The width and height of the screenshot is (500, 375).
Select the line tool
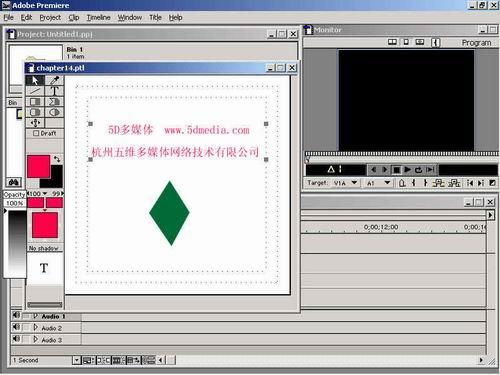pyautogui.click(x=35, y=91)
